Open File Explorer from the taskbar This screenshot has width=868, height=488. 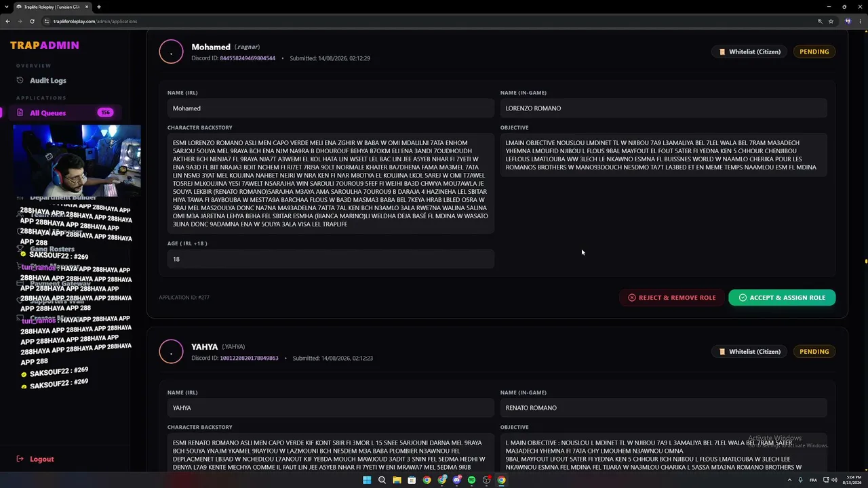pos(397,480)
